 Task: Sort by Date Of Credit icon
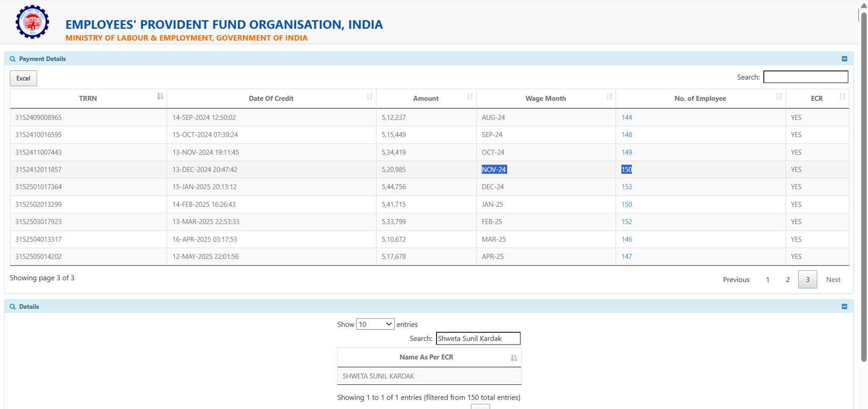click(x=370, y=96)
